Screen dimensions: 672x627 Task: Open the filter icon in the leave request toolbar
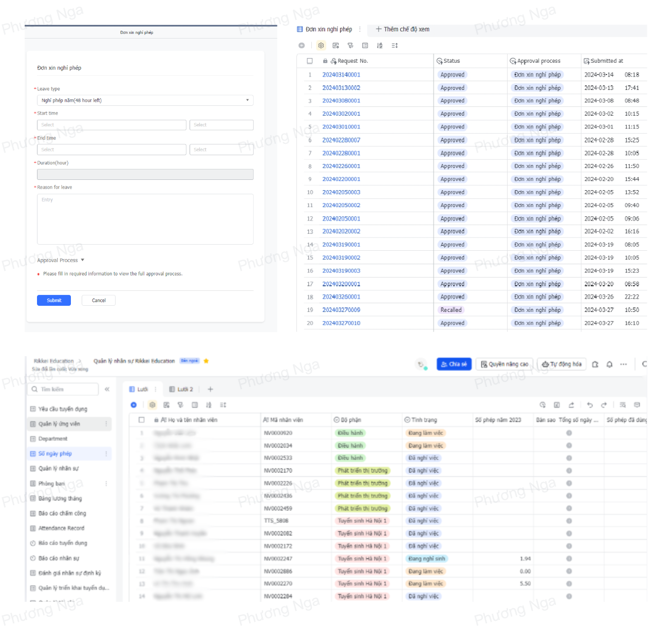coord(350,46)
